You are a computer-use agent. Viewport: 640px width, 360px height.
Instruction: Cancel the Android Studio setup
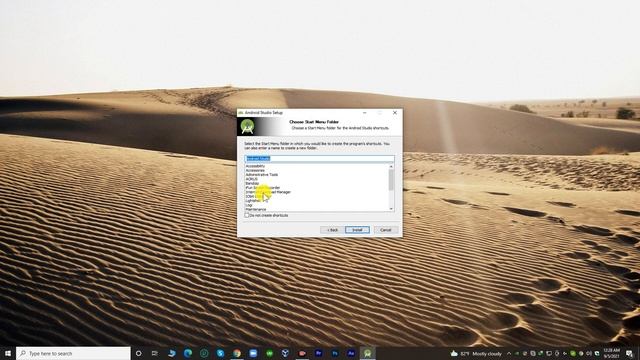(x=386, y=230)
